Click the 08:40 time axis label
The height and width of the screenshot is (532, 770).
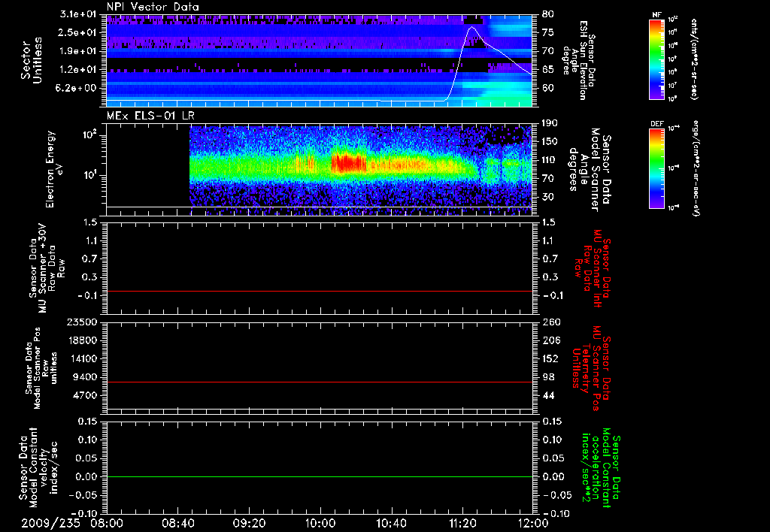pyautogui.click(x=177, y=523)
